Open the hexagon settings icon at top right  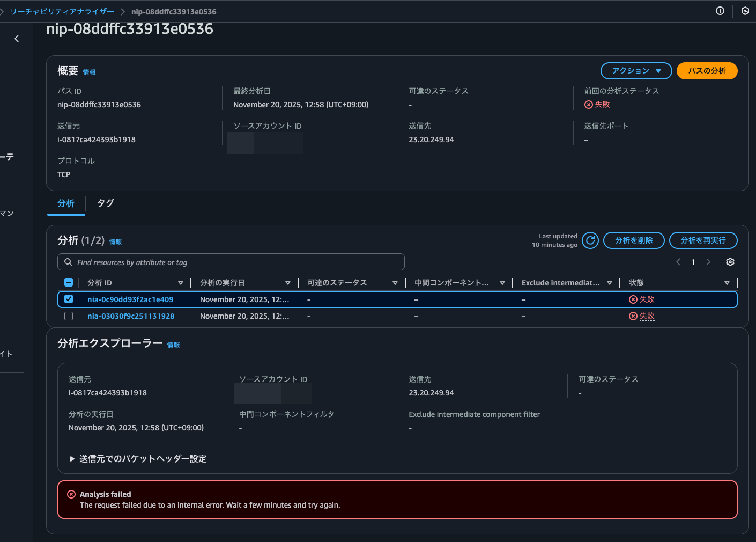pyautogui.click(x=745, y=11)
